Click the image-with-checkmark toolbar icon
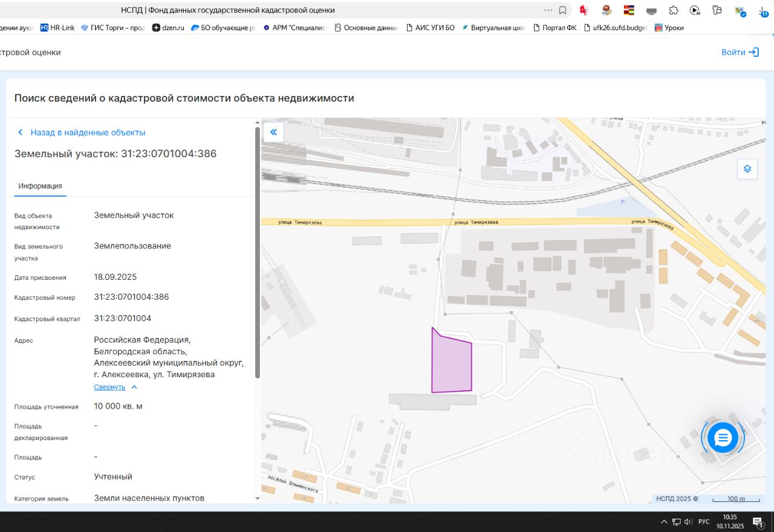The width and height of the screenshot is (774, 532). tap(740, 11)
